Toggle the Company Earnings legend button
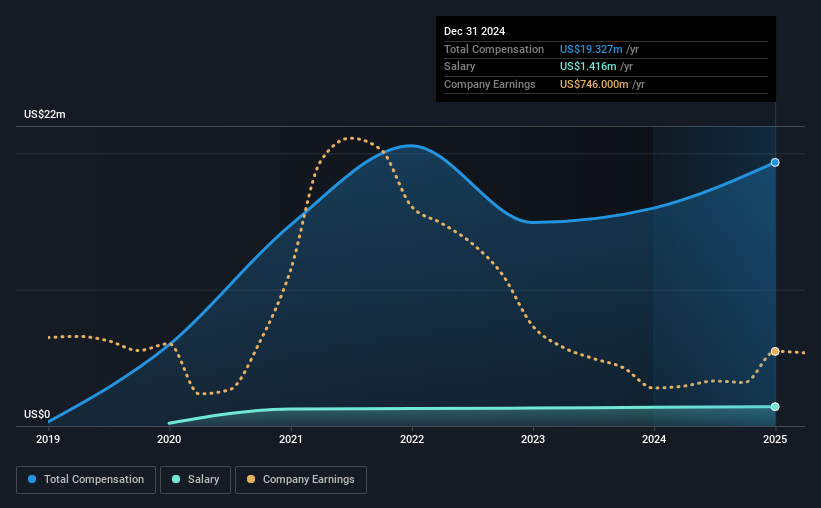 (301, 480)
